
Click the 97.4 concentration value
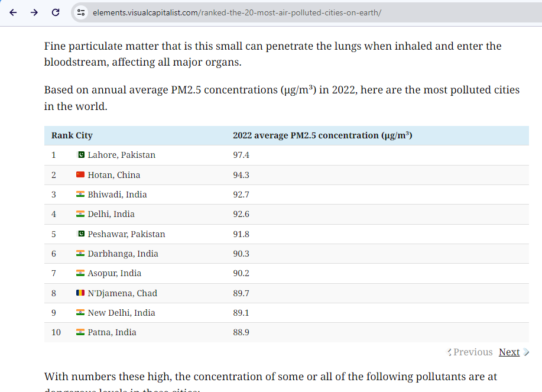[241, 155]
